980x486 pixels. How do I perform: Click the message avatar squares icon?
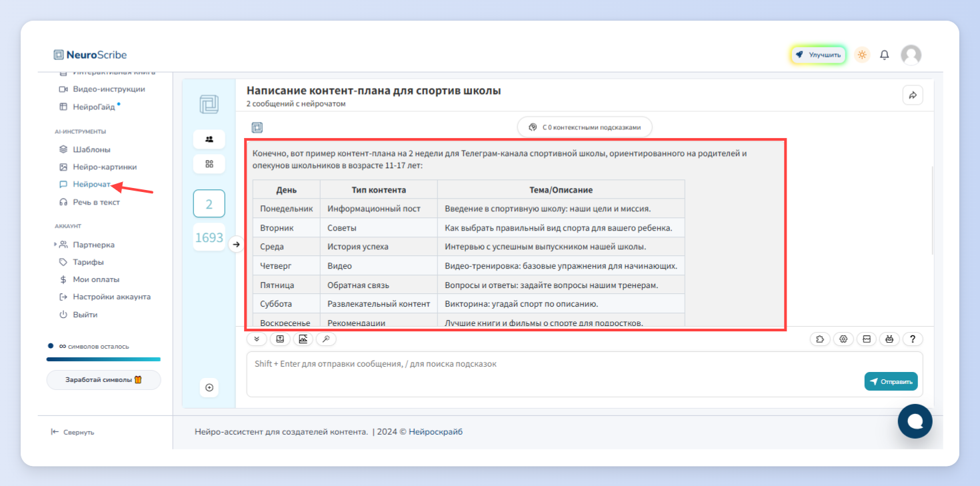[257, 127]
